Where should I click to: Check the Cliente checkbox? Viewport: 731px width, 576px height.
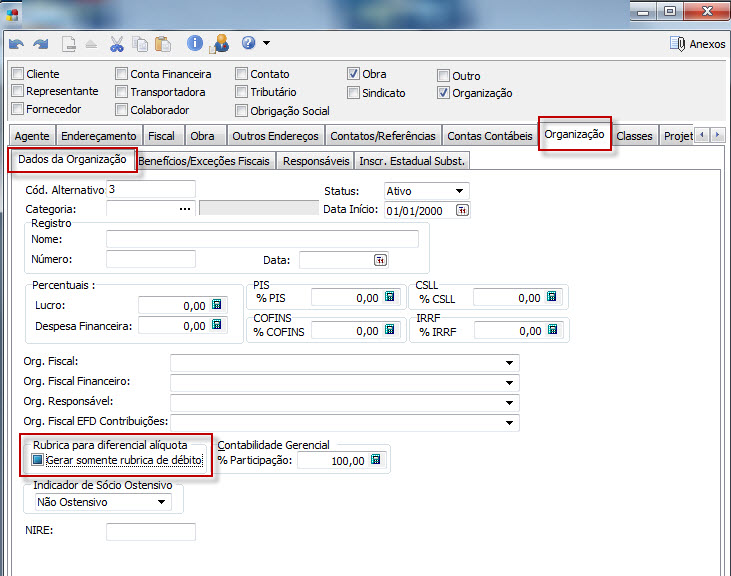pos(17,74)
